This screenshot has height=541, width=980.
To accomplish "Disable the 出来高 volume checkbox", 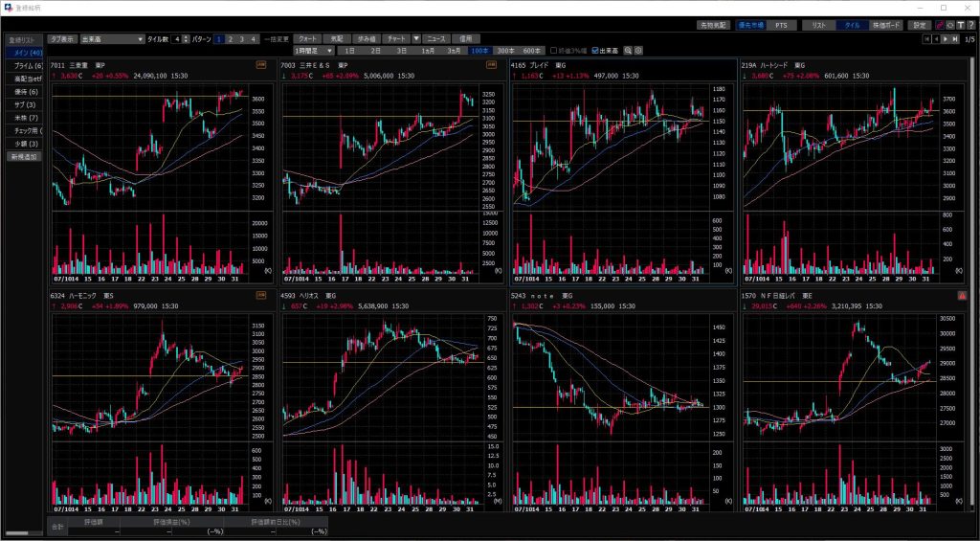I will 596,51.
